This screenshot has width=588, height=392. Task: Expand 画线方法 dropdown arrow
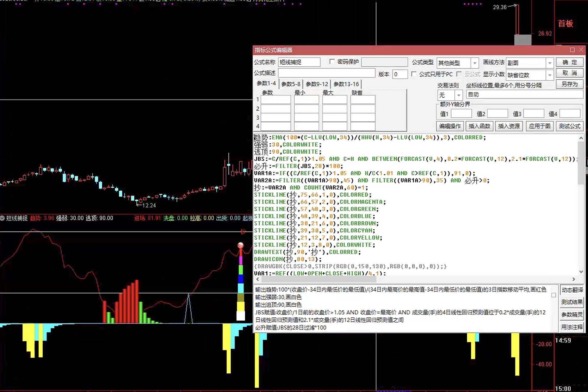point(550,63)
